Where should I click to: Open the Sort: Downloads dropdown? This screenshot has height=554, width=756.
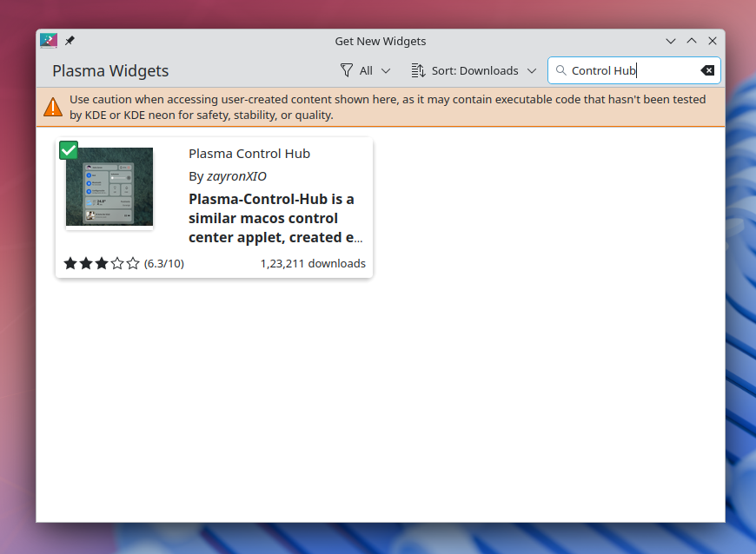pos(474,71)
